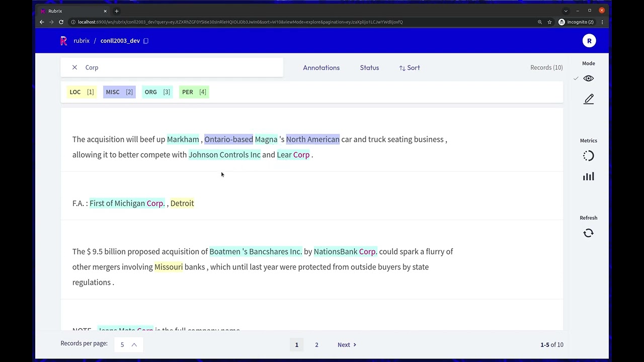Click the Lear Corp entity
This screenshot has width=644, height=362.
tap(293, 154)
